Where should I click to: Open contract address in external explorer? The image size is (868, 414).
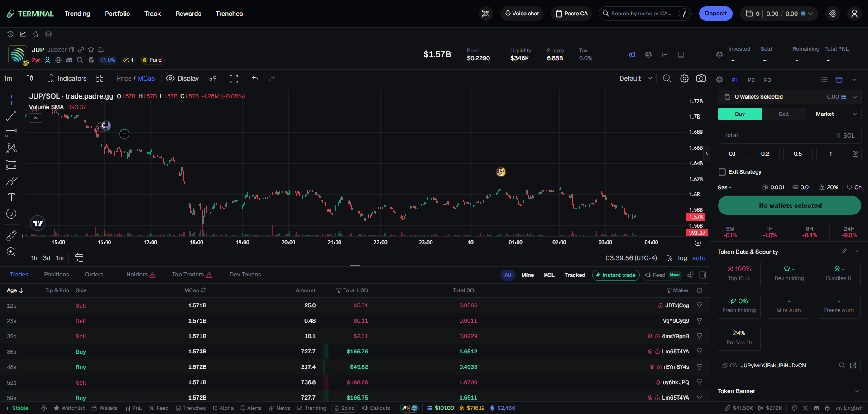[853, 366]
